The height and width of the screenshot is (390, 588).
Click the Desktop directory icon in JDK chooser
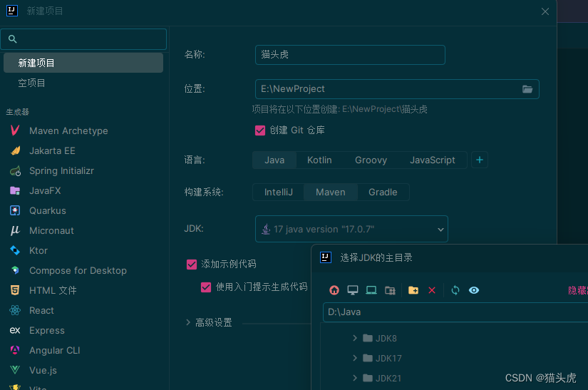(353, 290)
